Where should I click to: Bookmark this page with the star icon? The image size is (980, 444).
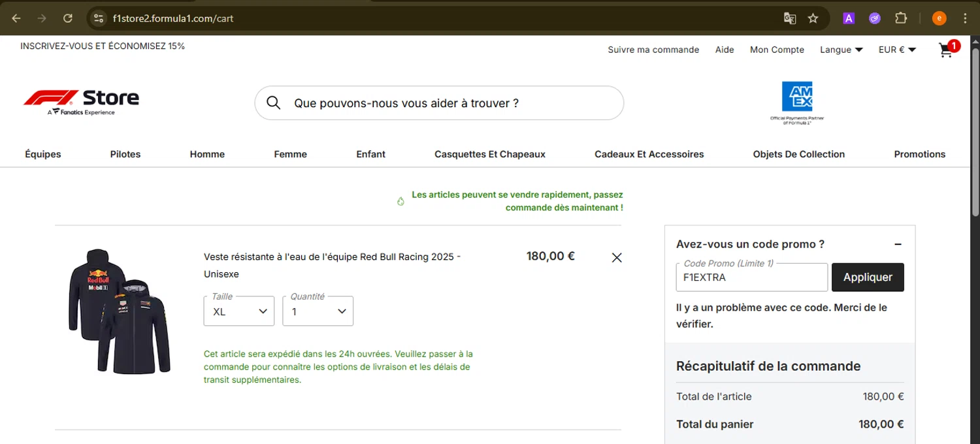click(813, 18)
